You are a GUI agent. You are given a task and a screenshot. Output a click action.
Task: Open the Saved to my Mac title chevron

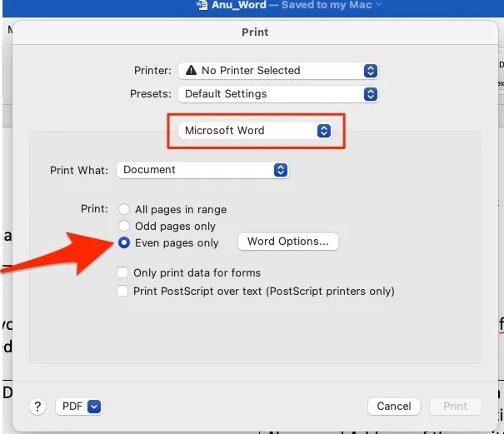(379, 4)
